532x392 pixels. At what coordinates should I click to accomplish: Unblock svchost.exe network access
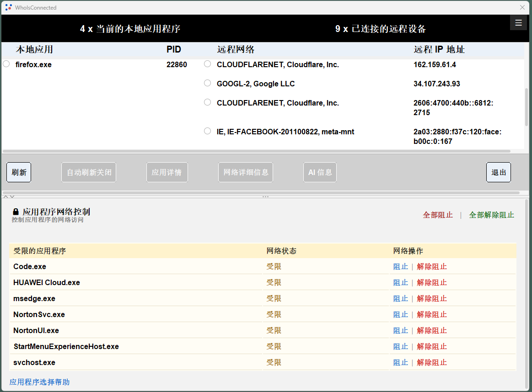tap(431, 362)
